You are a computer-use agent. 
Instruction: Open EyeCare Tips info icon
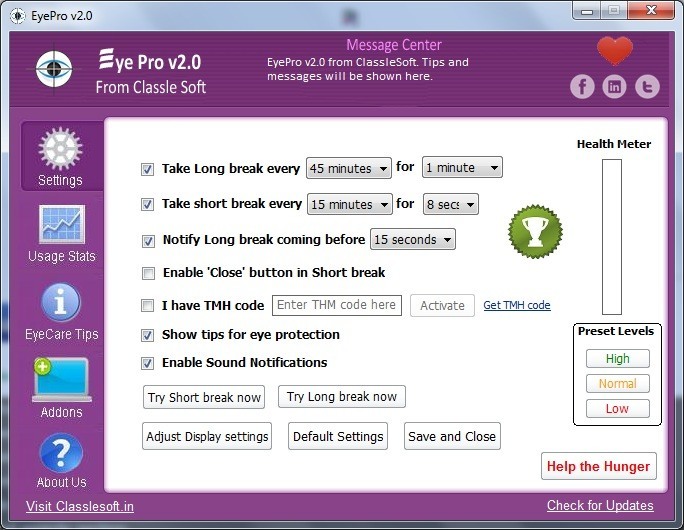pyautogui.click(x=61, y=303)
